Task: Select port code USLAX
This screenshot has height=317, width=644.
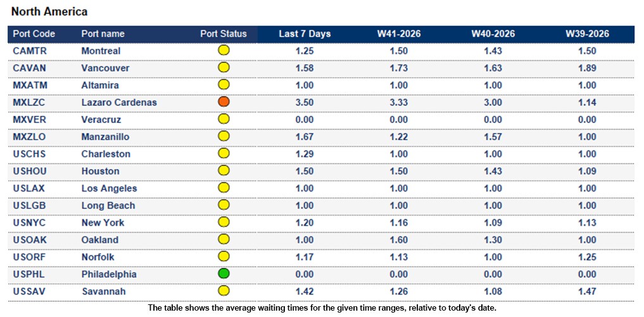Action: 28,189
